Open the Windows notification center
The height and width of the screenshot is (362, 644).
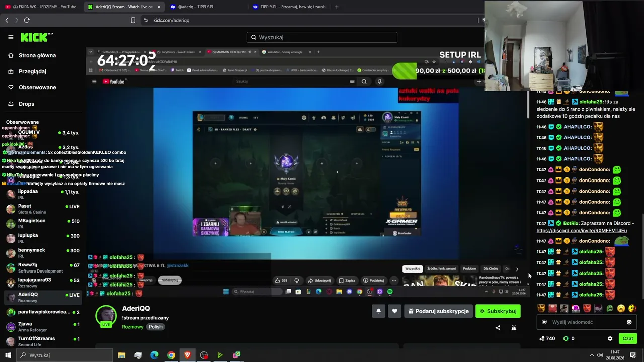(633, 355)
